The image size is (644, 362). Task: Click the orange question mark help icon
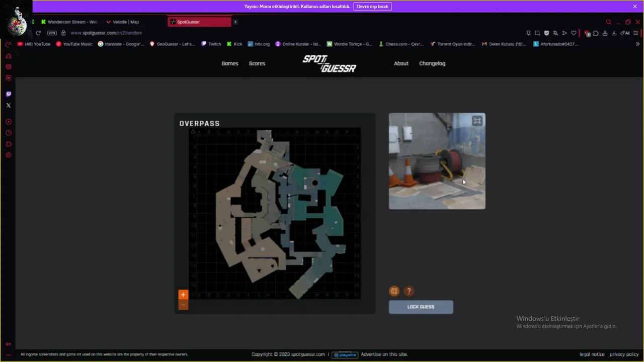click(x=409, y=291)
